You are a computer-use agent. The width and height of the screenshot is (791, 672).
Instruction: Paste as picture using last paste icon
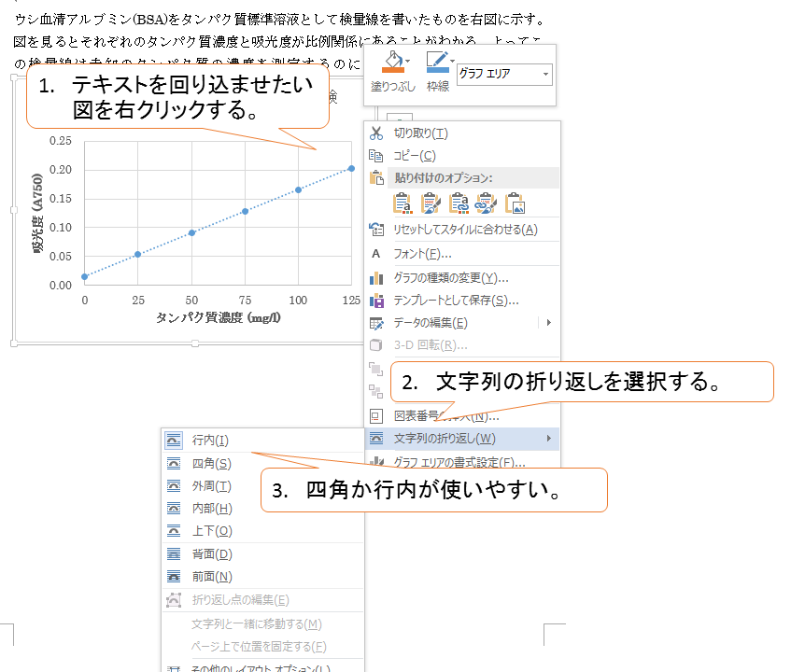point(516,203)
